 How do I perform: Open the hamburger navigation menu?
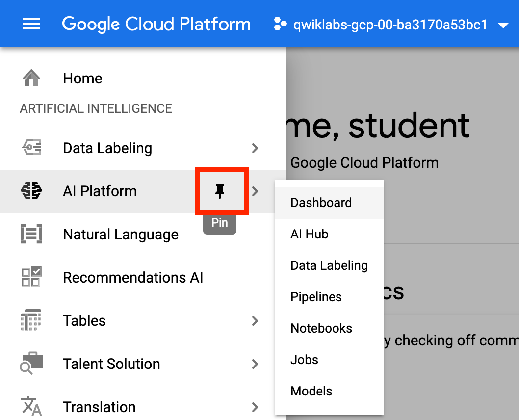[31, 24]
